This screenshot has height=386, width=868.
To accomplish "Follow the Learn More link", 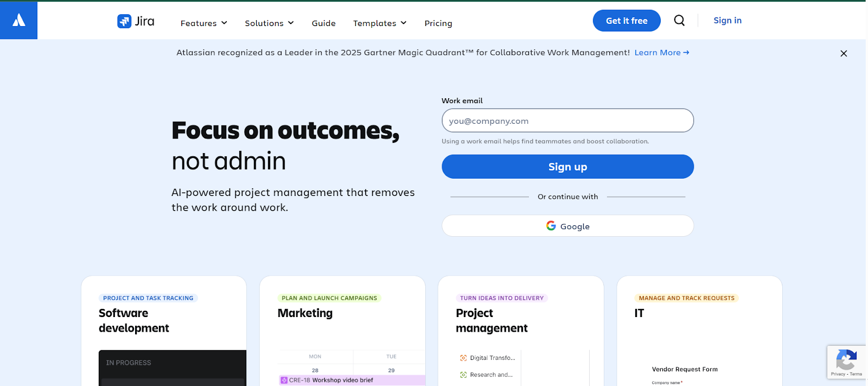I will point(662,53).
